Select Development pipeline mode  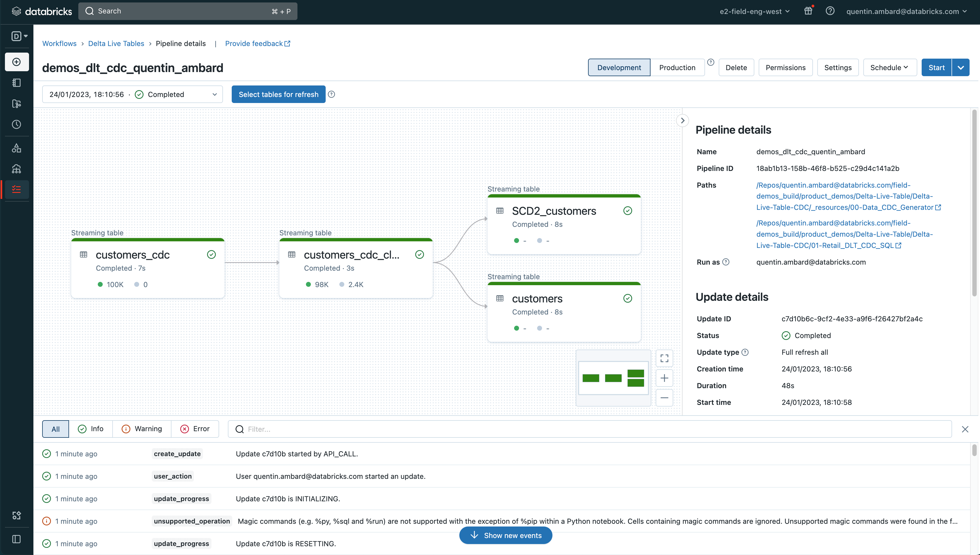(619, 67)
